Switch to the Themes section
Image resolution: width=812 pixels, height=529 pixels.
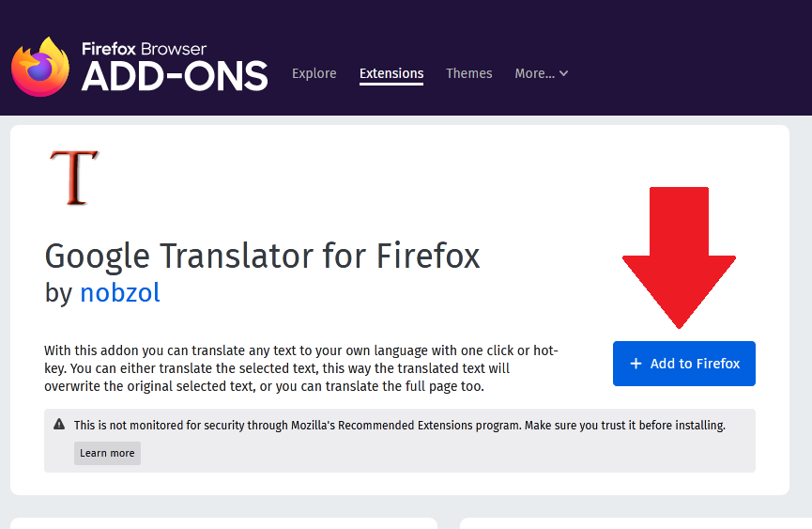469,73
